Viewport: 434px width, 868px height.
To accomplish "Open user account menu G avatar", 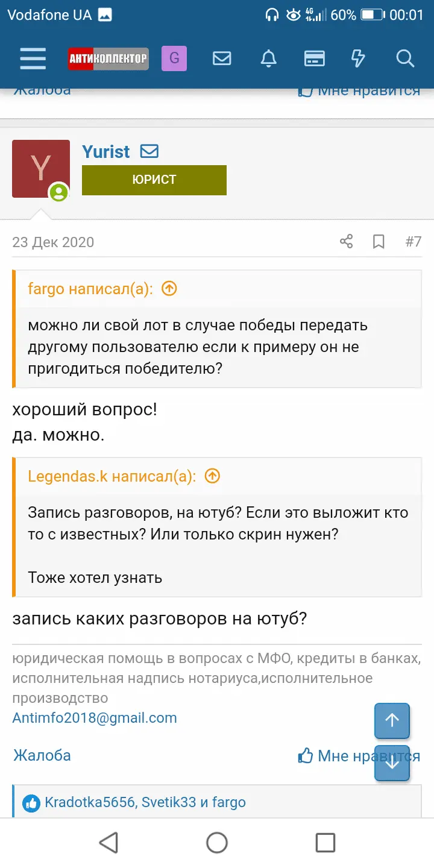I will 174,58.
